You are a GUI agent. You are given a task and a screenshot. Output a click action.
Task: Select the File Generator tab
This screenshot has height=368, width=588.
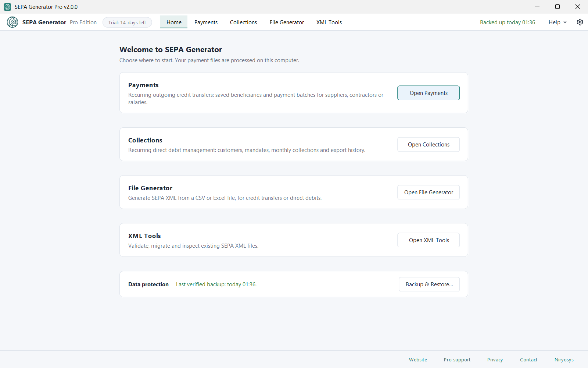pyautogui.click(x=287, y=22)
